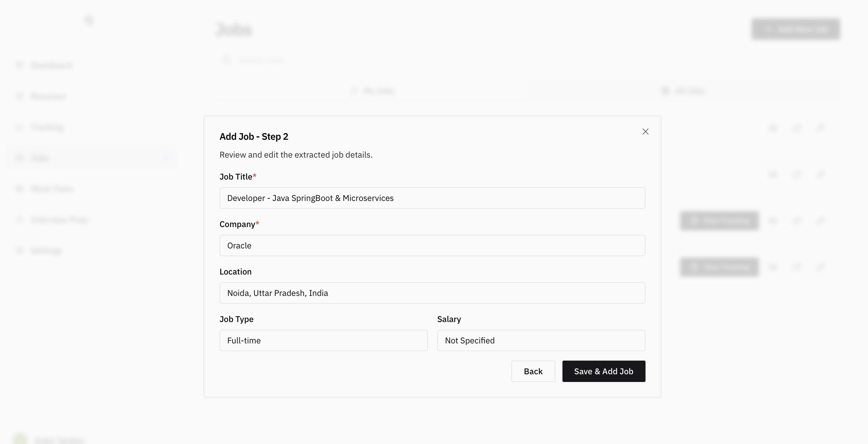Open the Tracking sidebar item

47,127
